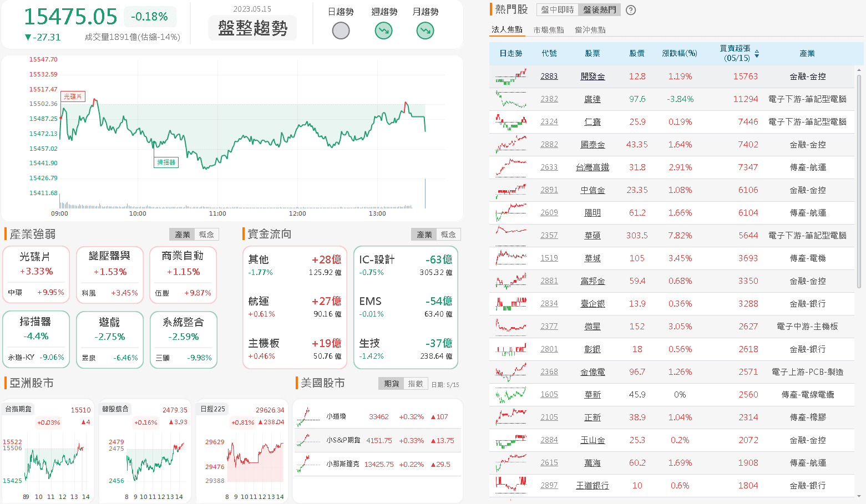Open the 台灣高鐵 stock link

(592, 167)
